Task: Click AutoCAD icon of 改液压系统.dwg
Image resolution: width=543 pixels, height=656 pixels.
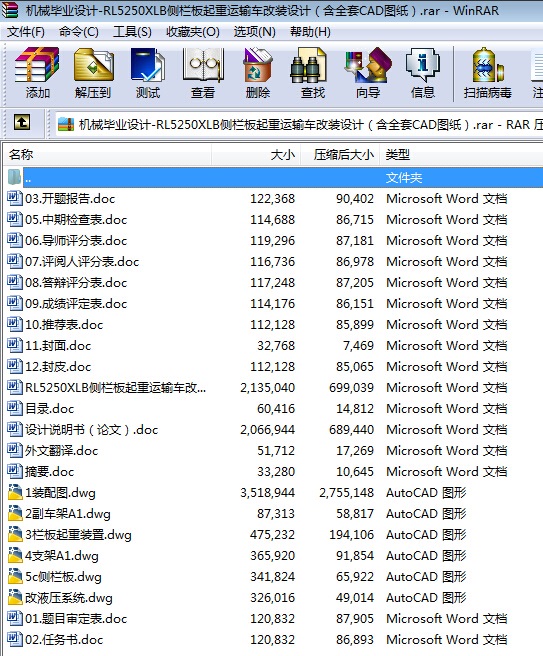Action: (x=15, y=597)
